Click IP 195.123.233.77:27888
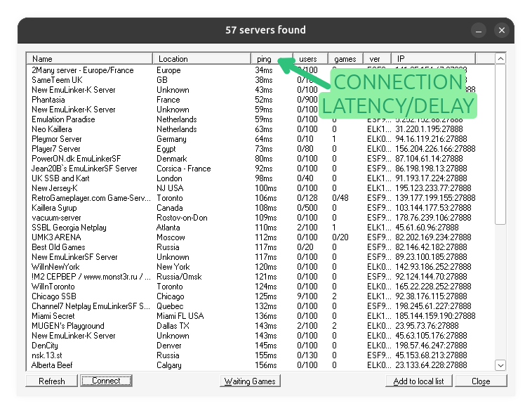532x413 pixels. [x=433, y=188]
